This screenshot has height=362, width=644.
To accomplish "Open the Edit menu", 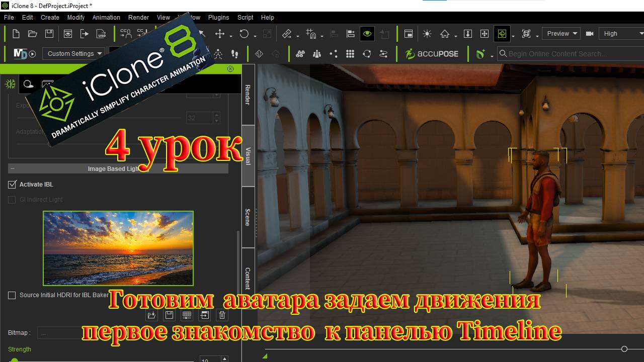I will pyautogui.click(x=28, y=17).
